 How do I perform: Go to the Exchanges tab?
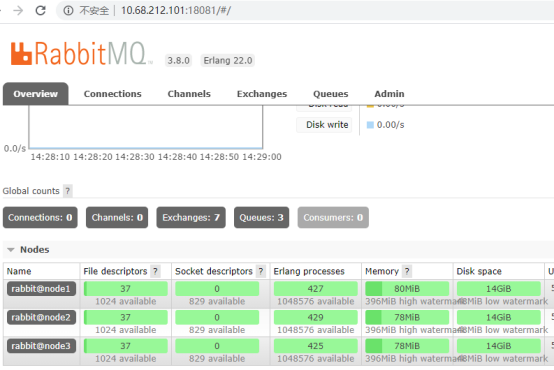(x=262, y=94)
